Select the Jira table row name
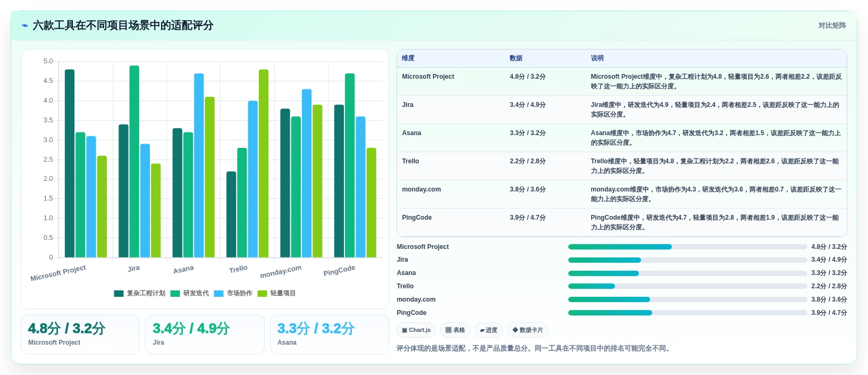Image resolution: width=868 pixels, height=375 pixels. [408, 105]
